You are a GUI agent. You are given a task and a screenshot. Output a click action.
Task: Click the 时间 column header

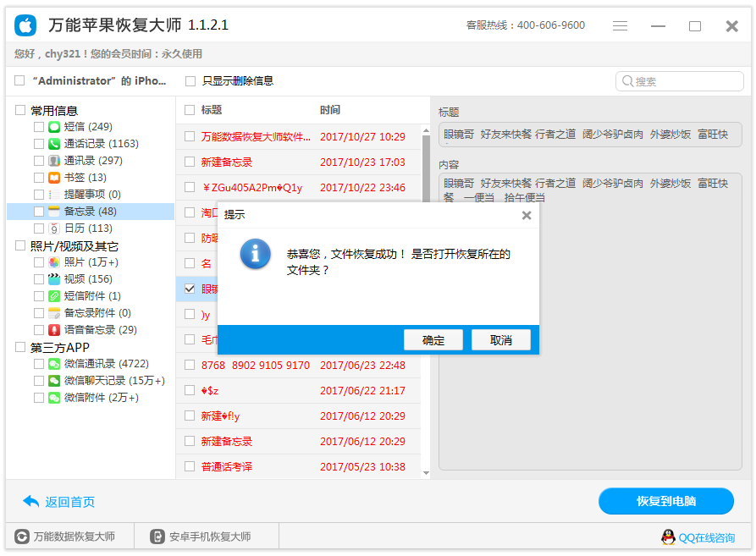click(330, 110)
